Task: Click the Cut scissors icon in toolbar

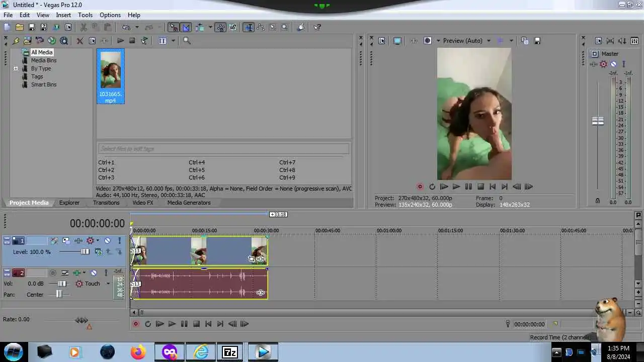Action: (x=84, y=27)
